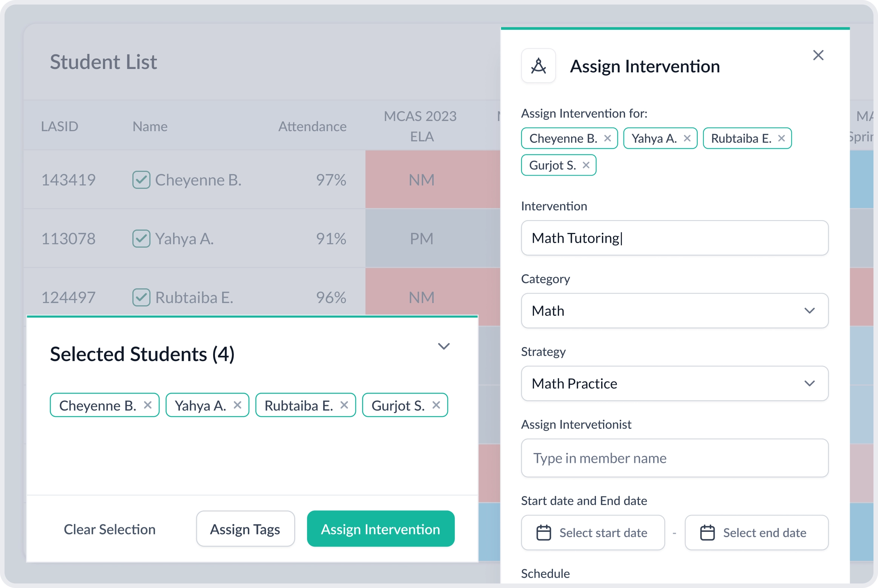Click the Attendance column header
The image size is (878, 588).
click(312, 126)
